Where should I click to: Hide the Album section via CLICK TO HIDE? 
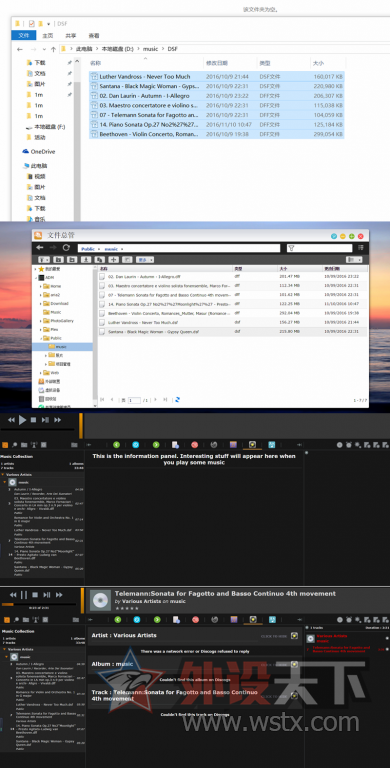[275, 665]
